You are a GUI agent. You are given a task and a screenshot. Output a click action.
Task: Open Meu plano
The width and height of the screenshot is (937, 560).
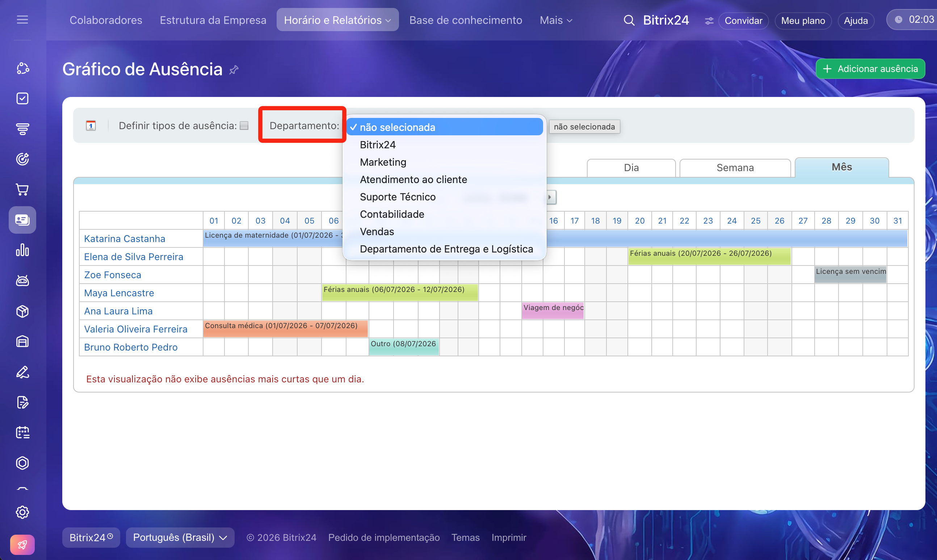click(x=803, y=21)
